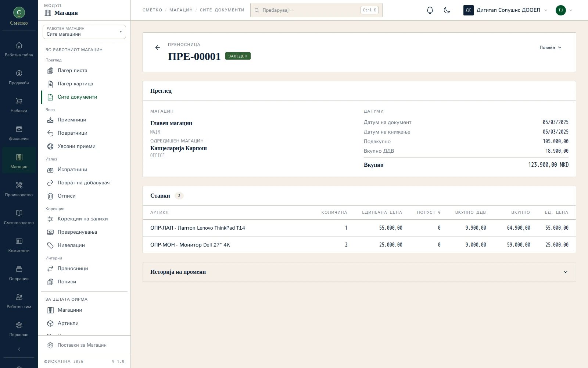Screen dimensions: 588x368
Task: Open Лагер картица menu item
Action: [x=84, y=84]
